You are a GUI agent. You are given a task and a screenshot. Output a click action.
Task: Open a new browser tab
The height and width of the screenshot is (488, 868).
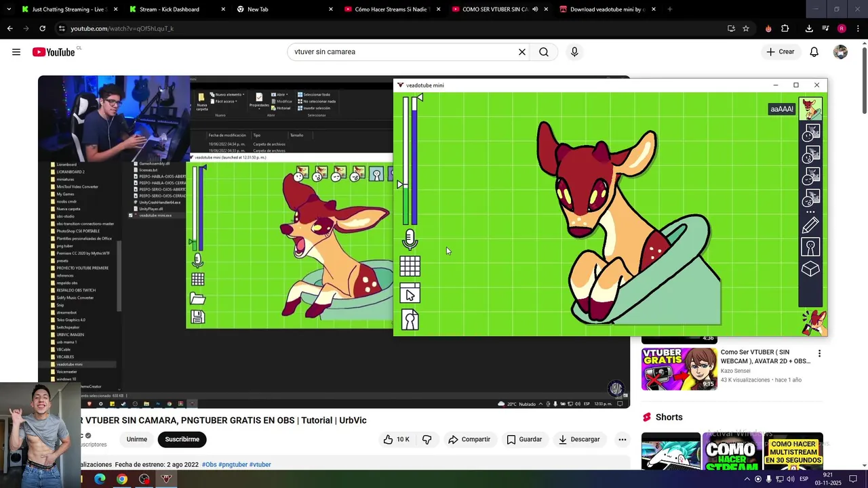669,9
